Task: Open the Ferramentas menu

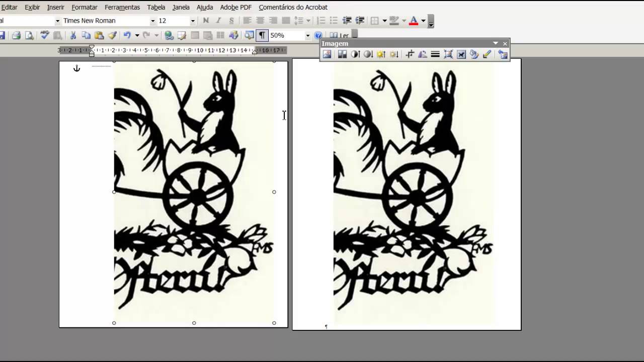Action: tap(122, 7)
